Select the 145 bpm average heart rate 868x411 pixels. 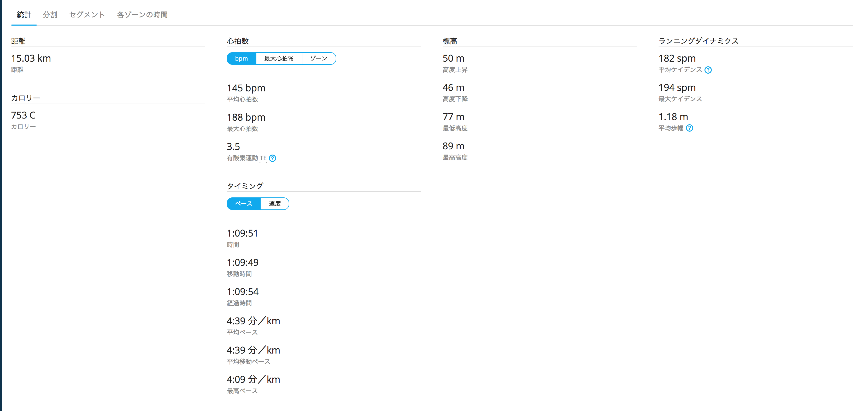(x=246, y=88)
